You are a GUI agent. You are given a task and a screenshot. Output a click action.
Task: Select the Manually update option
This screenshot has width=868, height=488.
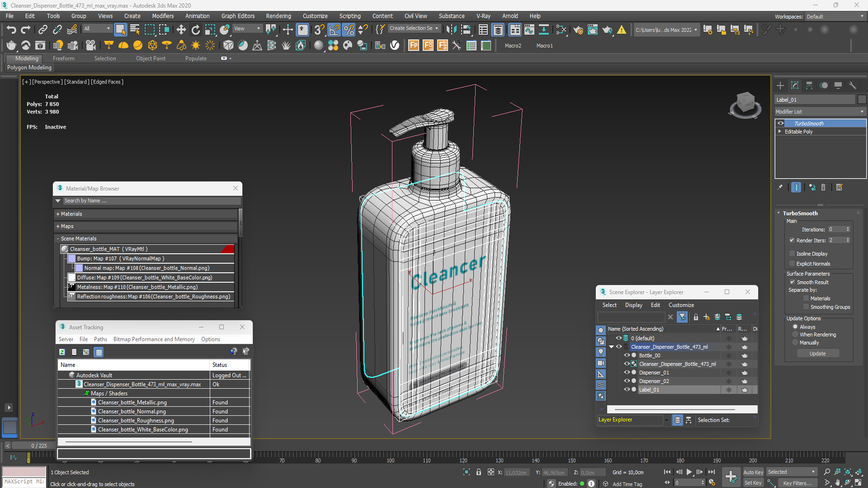(x=795, y=343)
